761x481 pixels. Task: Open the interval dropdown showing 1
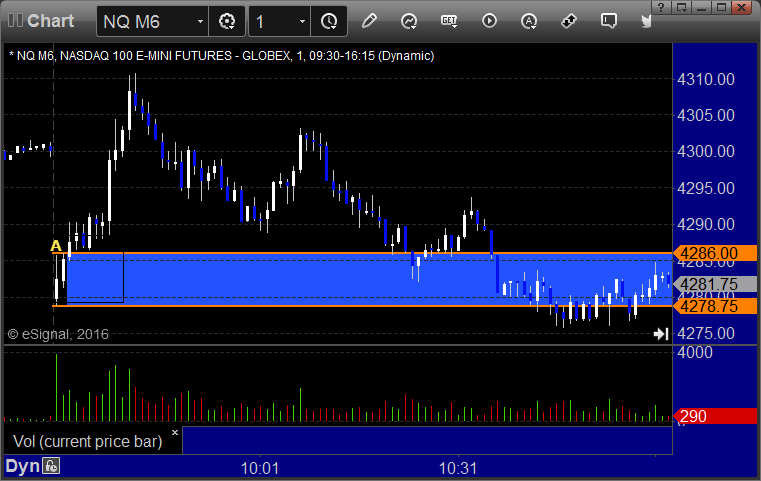280,21
